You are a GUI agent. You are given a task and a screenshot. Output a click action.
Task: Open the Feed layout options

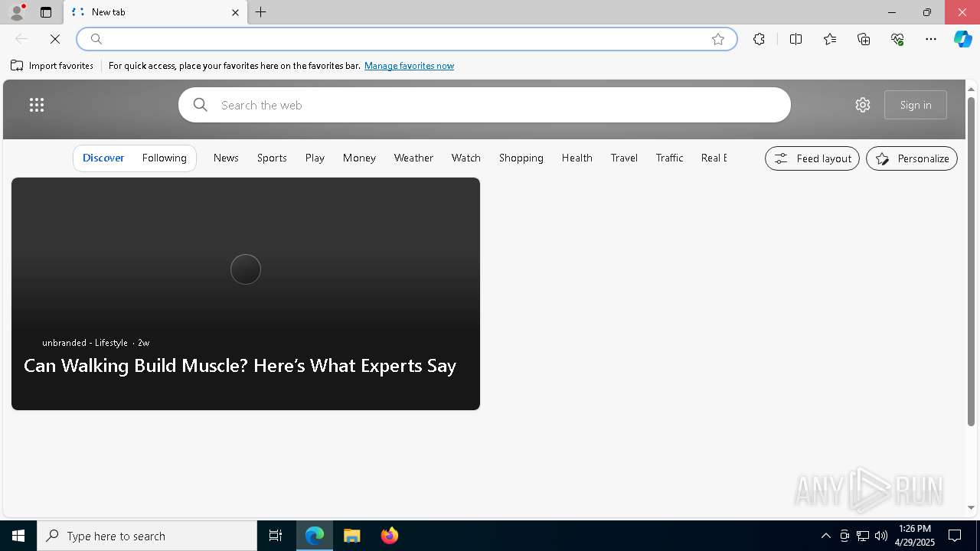tap(812, 158)
